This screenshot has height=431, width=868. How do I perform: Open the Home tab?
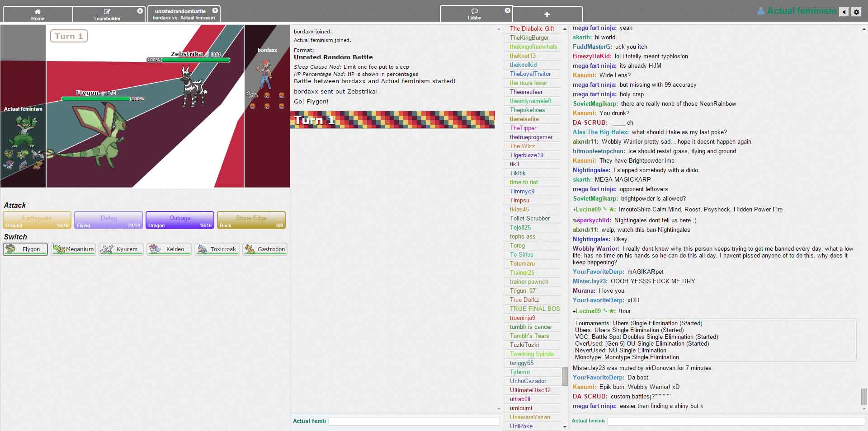[38, 14]
